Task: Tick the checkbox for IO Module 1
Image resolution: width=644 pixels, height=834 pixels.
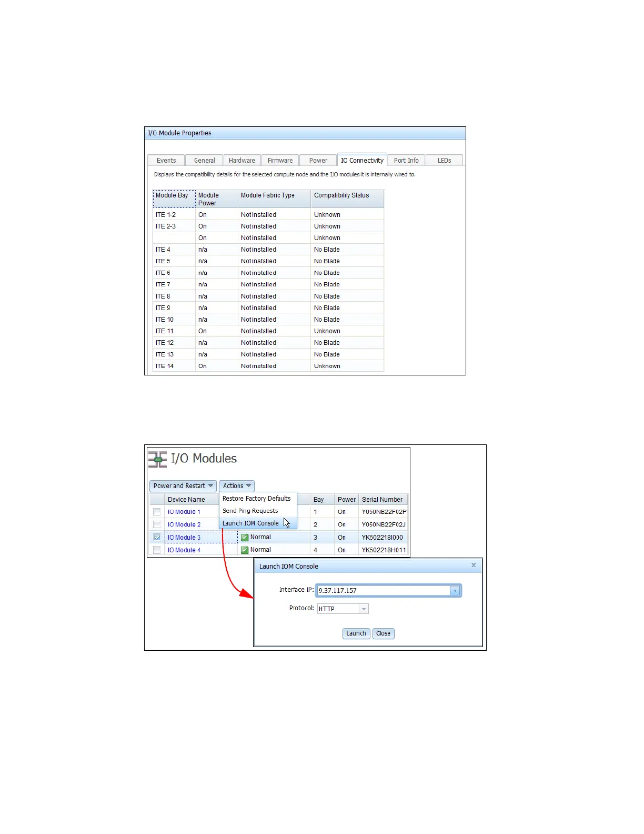Action: (157, 512)
